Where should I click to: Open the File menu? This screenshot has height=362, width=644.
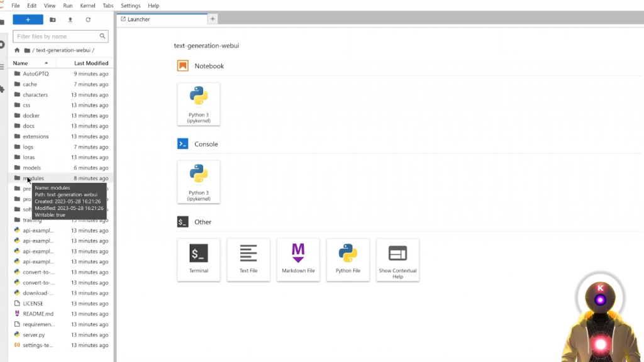pos(16,6)
